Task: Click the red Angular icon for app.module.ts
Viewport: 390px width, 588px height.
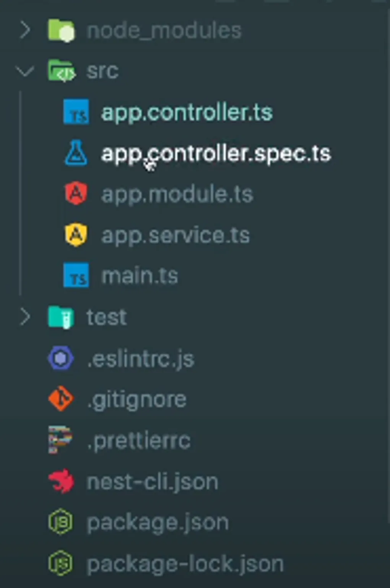Action: [x=76, y=193]
